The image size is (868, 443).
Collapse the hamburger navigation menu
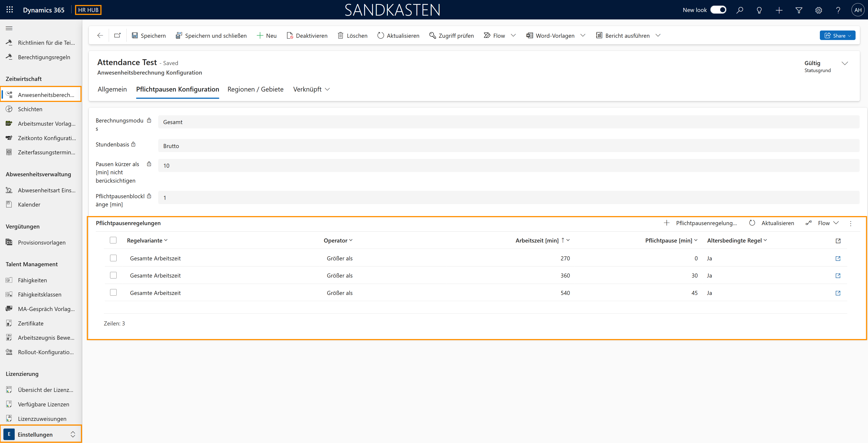(x=9, y=28)
